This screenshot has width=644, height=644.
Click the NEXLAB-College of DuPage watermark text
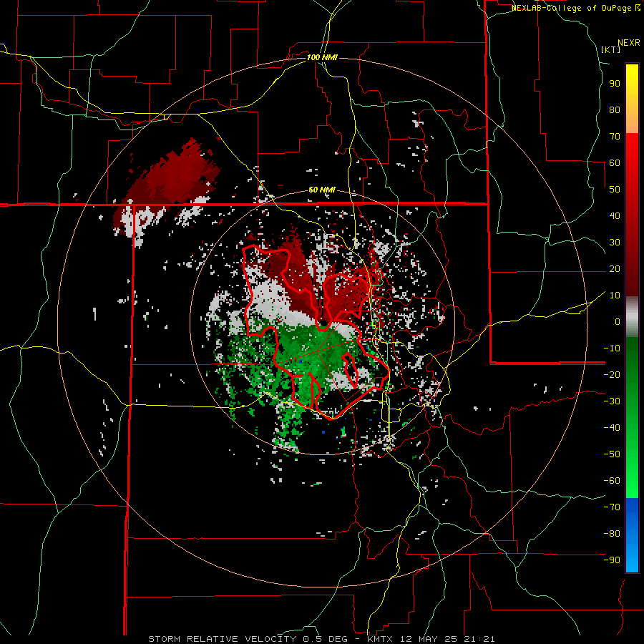tap(575, 8)
